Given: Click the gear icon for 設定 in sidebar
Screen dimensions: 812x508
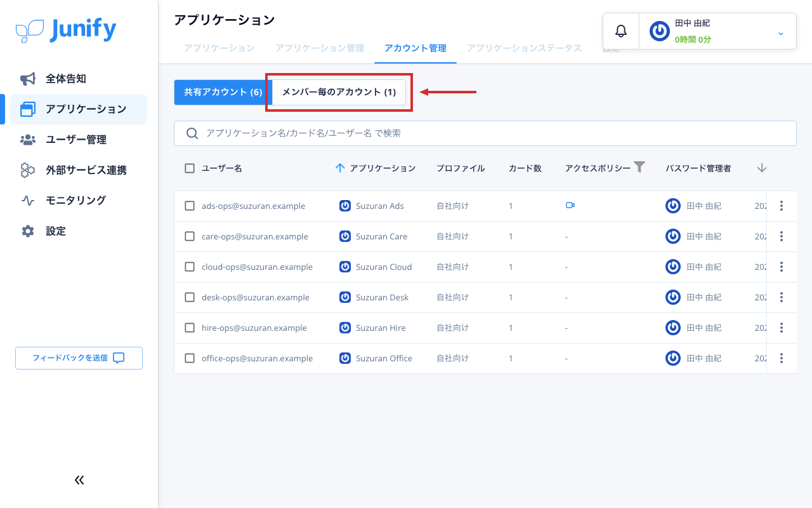Looking at the screenshot, I should point(27,231).
